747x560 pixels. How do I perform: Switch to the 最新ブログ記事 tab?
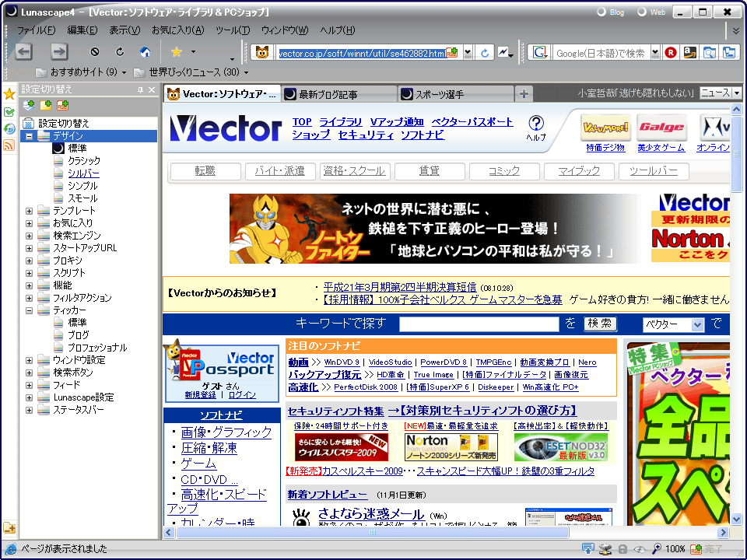pos(338,94)
